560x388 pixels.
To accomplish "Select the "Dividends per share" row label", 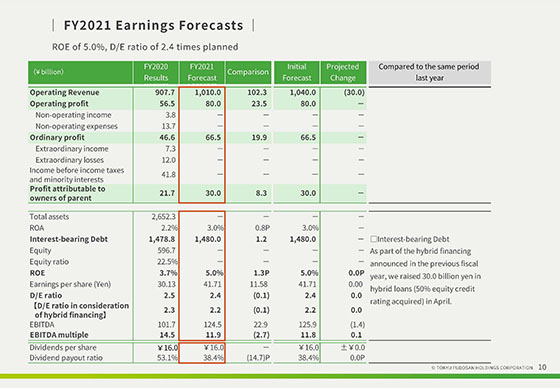I will pyautogui.click(x=63, y=347).
